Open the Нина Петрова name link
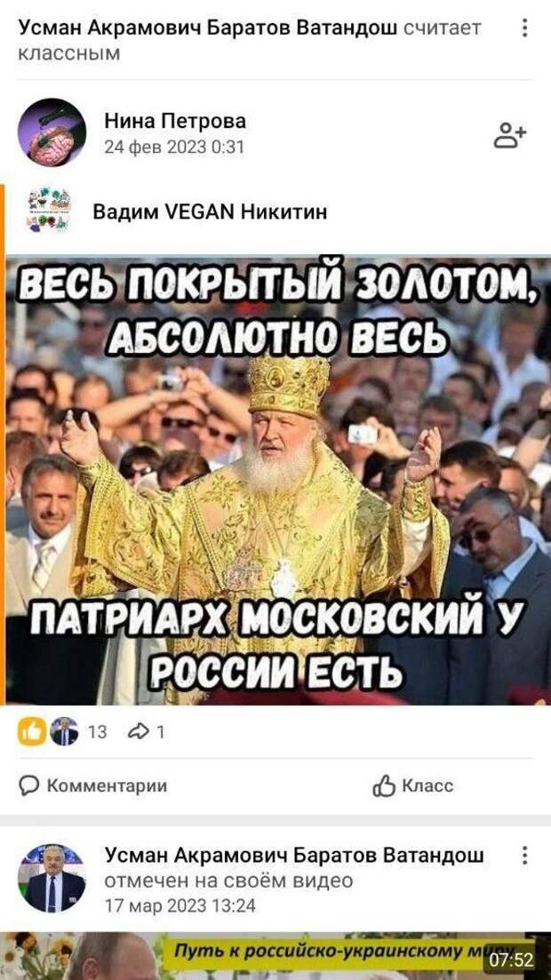This screenshot has width=551, height=980. click(x=175, y=121)
